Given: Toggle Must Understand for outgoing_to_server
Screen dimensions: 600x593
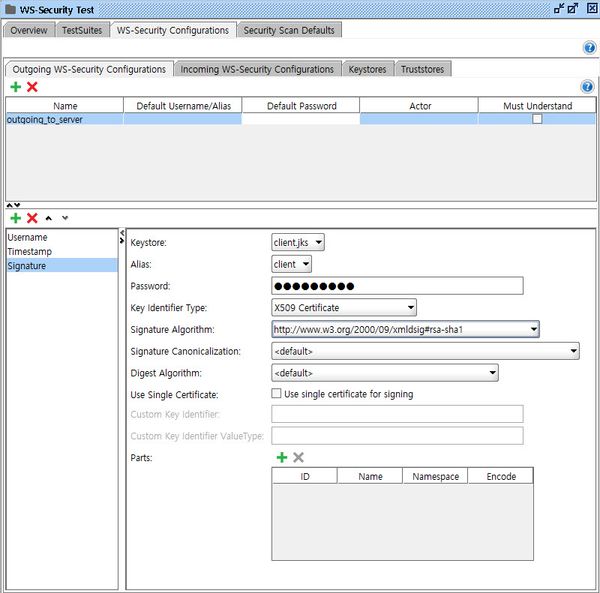Looking at the screenshot, I should [x=537, y=119].
